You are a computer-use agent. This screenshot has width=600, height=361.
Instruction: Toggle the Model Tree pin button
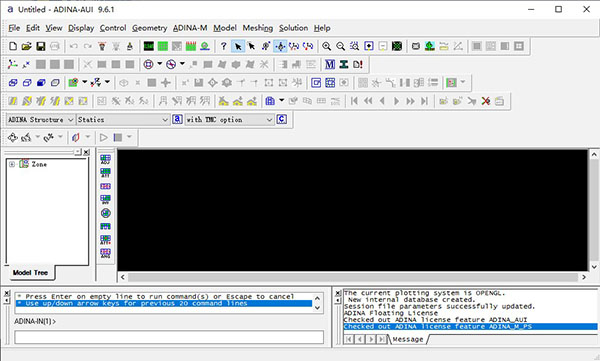pyautogui.click(x=78, y=152)
